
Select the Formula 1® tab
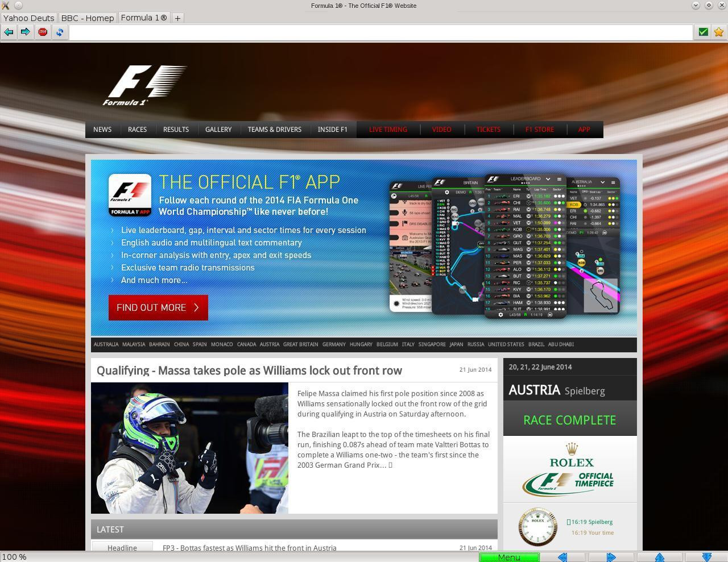coord(144,18)
